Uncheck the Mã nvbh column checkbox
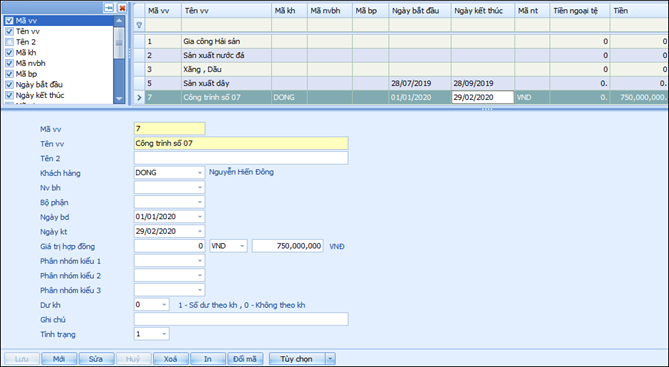Screen dimensions: 669x367 pyautogui.click(x=9, y=63)
